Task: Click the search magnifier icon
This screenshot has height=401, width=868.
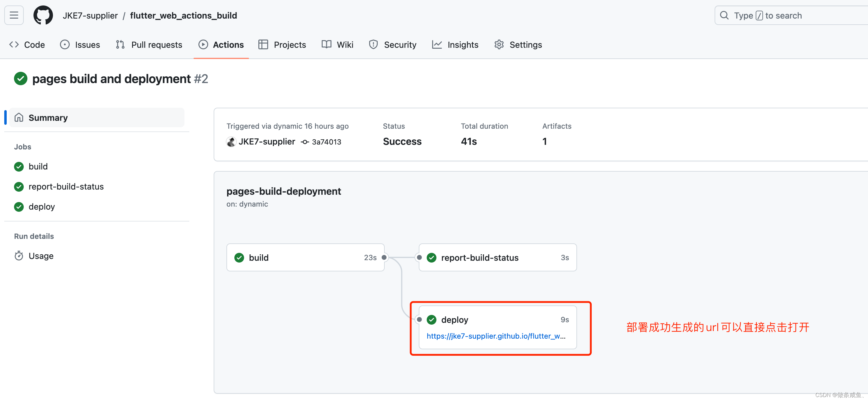Action: click(724, 16)
